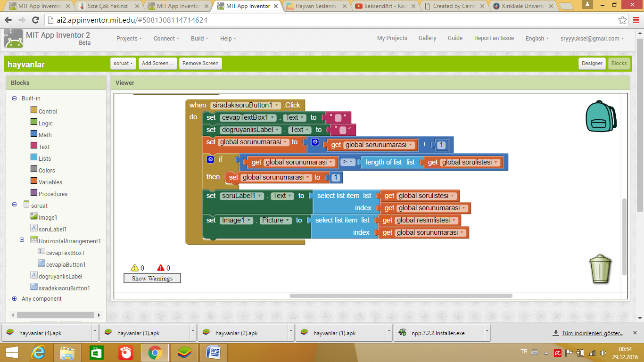644x362 pixels.
Task: Click the trash can icon
Action: tap(601, 270)
